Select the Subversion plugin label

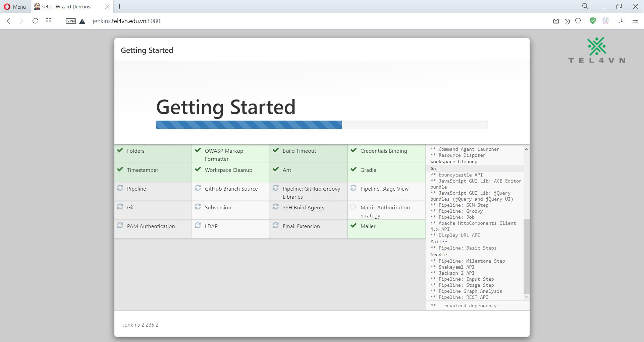point(218,208)
